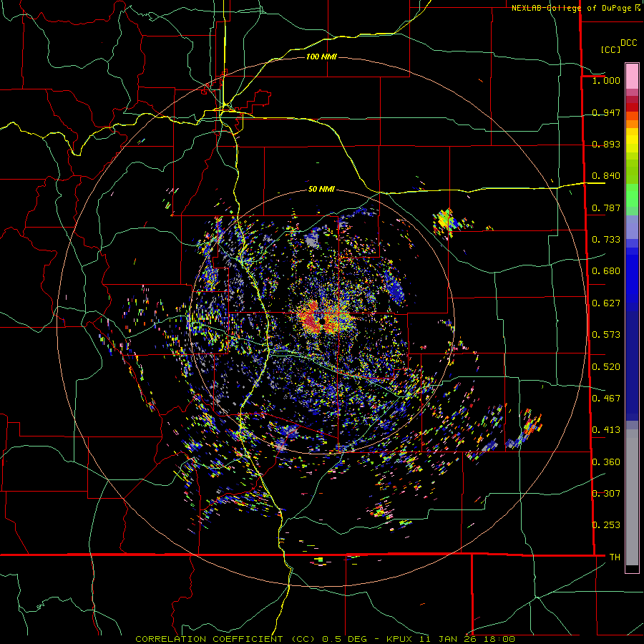The width and height of the screenshot is (644, 644).
Task: Select the 0.413 scale value
Action: 606,430
